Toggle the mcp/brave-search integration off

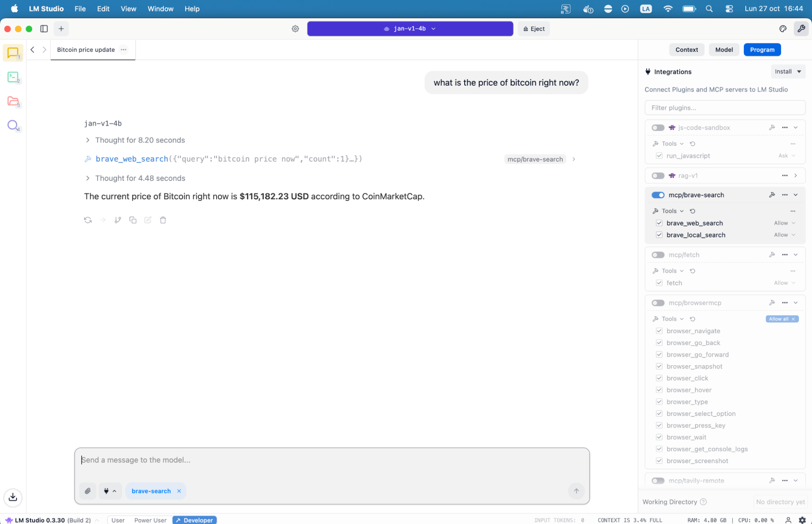pos(658,195)
